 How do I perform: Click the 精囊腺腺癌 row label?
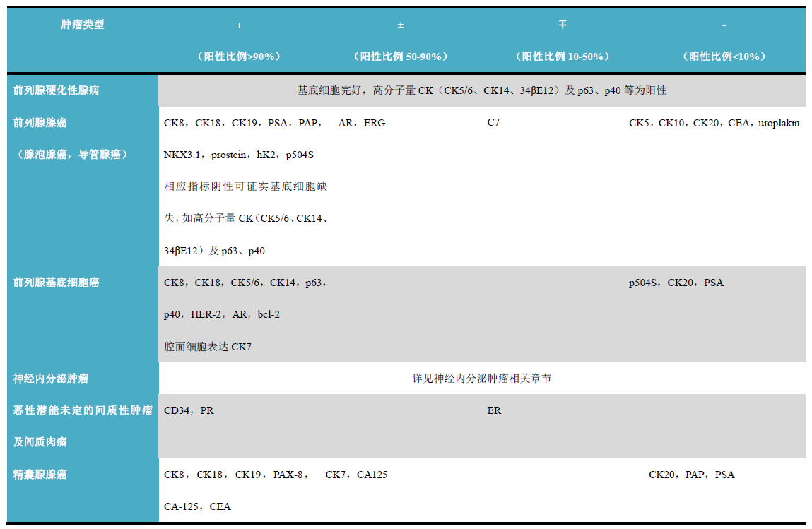coord(40,474)
